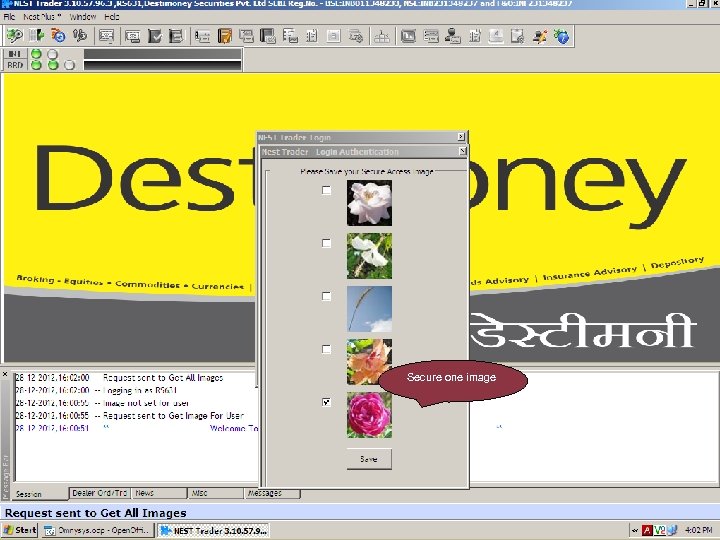Switch to the Misc tab
The height and width of the screenshot is (540, 720).
point(216,493)
